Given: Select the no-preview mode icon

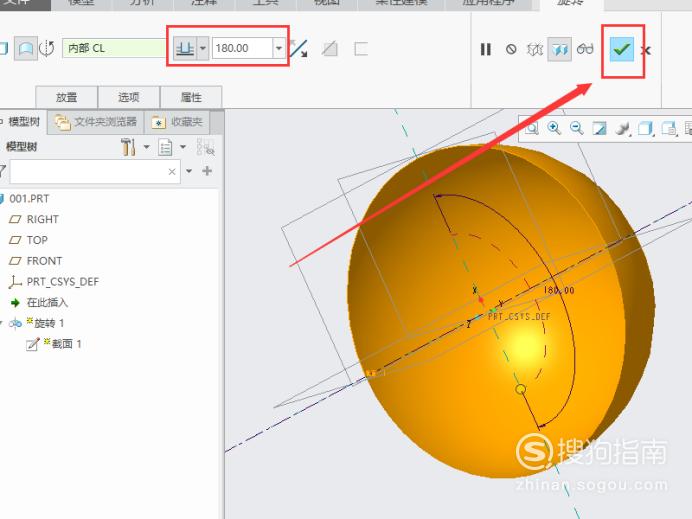Looking at the screenshot, I should pos(511,49).
